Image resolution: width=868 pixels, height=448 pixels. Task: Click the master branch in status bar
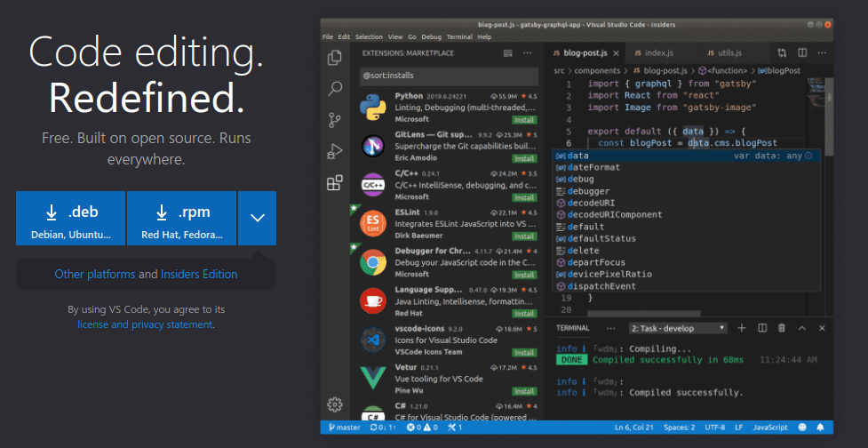[344, 428]
